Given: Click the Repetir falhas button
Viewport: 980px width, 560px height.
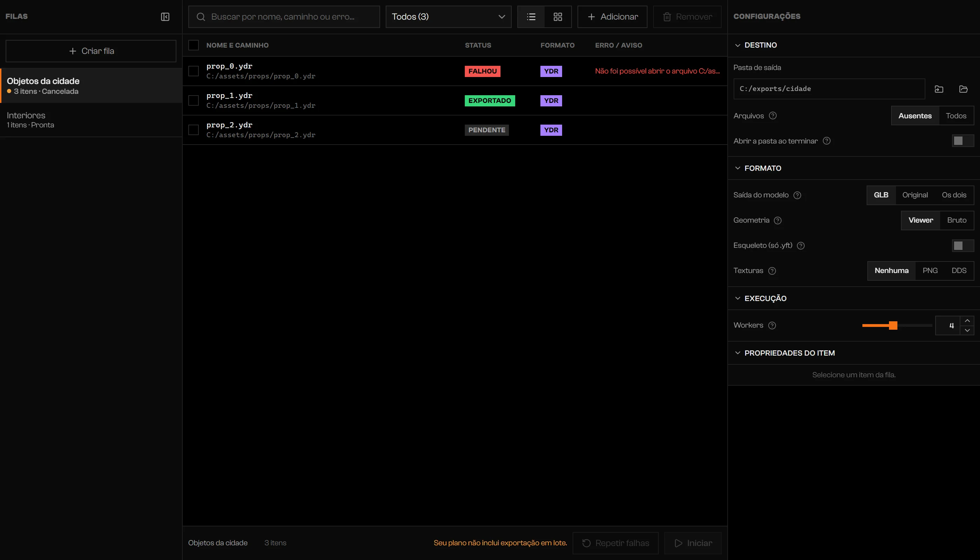Looking at the screenshot, I should pos(615,543).
